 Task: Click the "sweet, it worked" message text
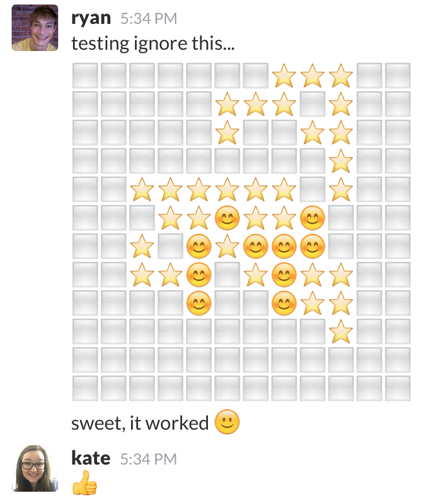click(x=140, y=423)
